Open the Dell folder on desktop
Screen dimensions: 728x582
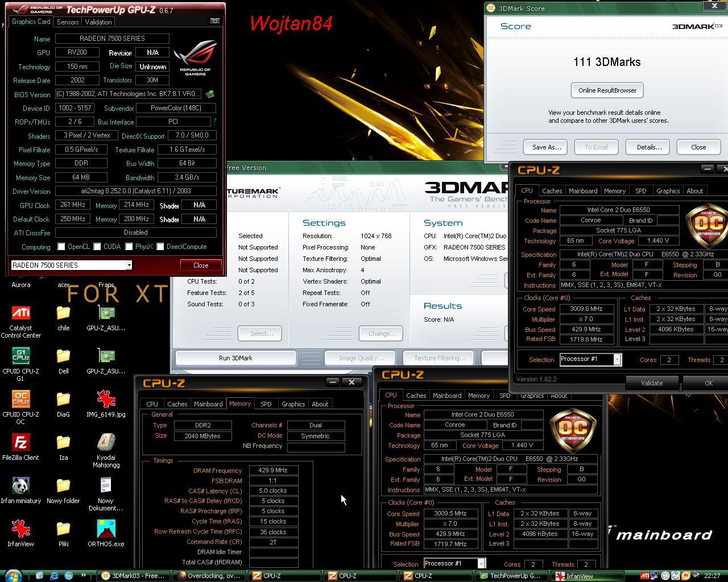tap(63, 361)
